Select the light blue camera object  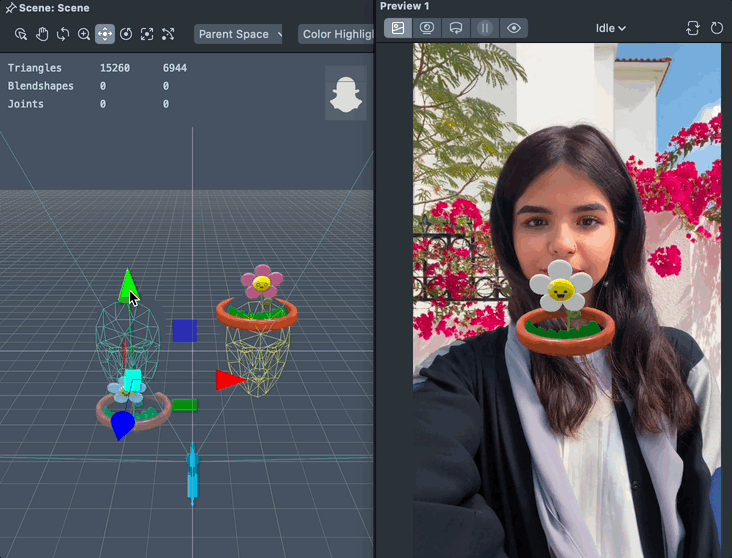[x=193, y=474]
